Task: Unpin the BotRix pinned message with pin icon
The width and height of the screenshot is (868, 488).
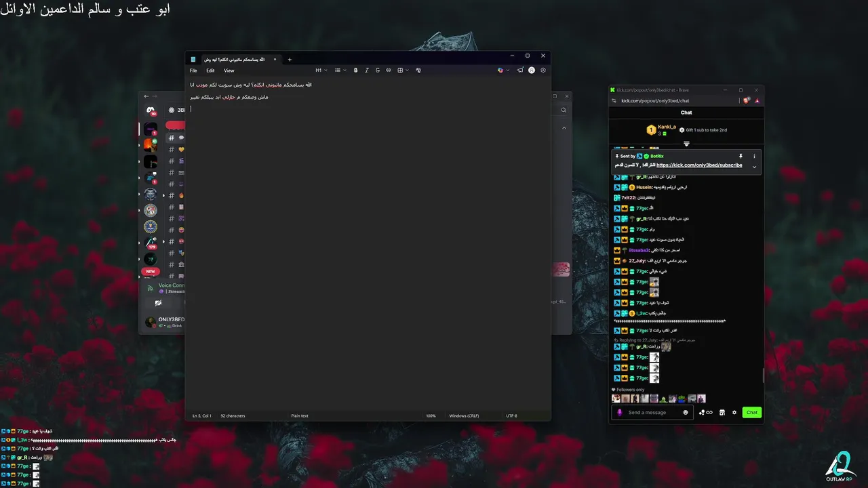Action: [741, 156]
